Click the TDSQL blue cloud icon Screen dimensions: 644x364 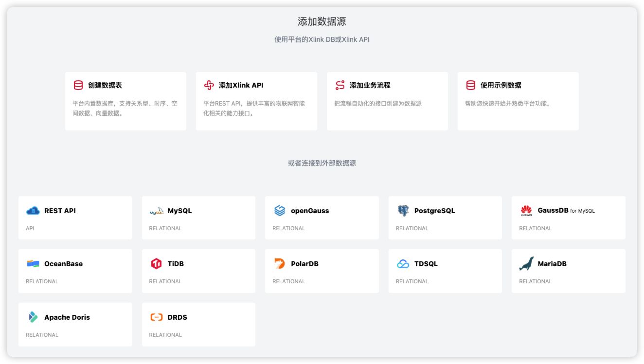click(x=403, y=264)
